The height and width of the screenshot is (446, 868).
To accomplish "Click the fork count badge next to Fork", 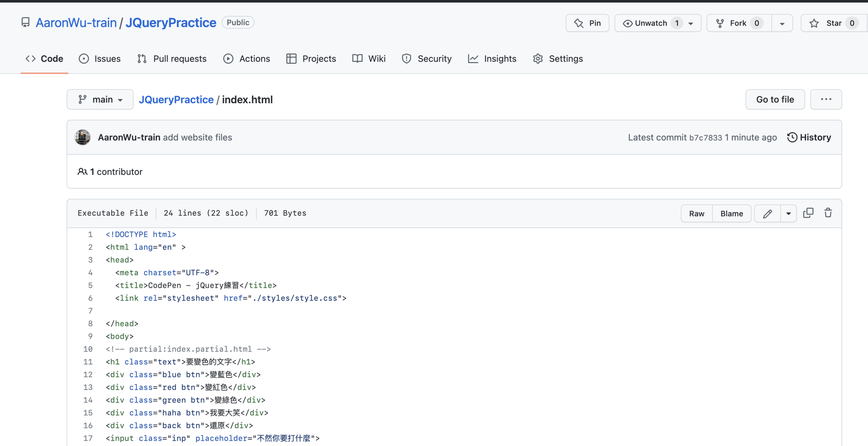I will (757, 23).
